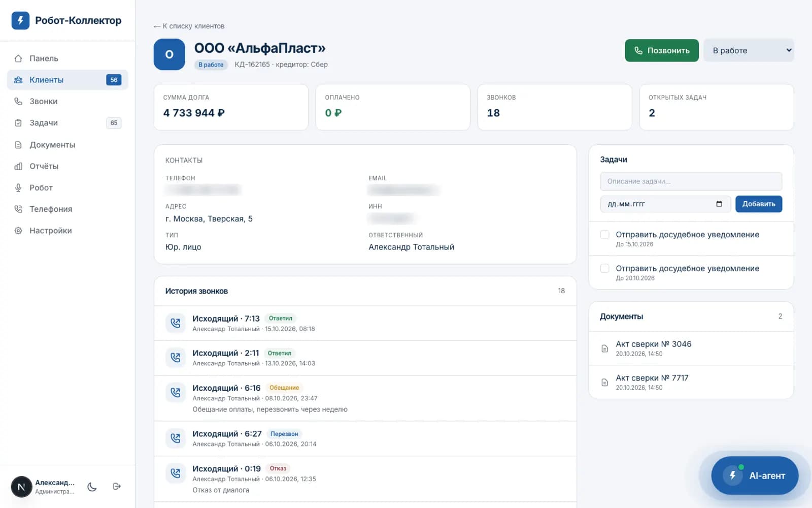This screenshot has height=508, width=812.
Task: Check the task due 15.10.2026
Action: (x=604, y=235)
